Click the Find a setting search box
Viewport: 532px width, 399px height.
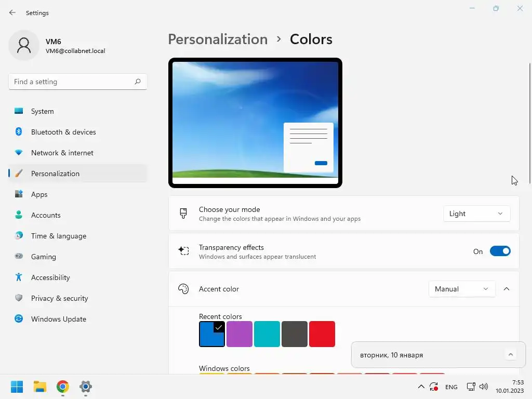click(78, 82)
